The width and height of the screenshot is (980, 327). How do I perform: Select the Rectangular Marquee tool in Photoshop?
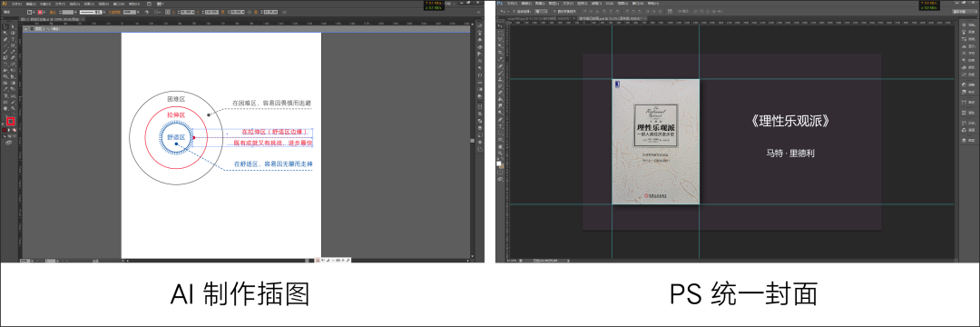click(500, 33)
